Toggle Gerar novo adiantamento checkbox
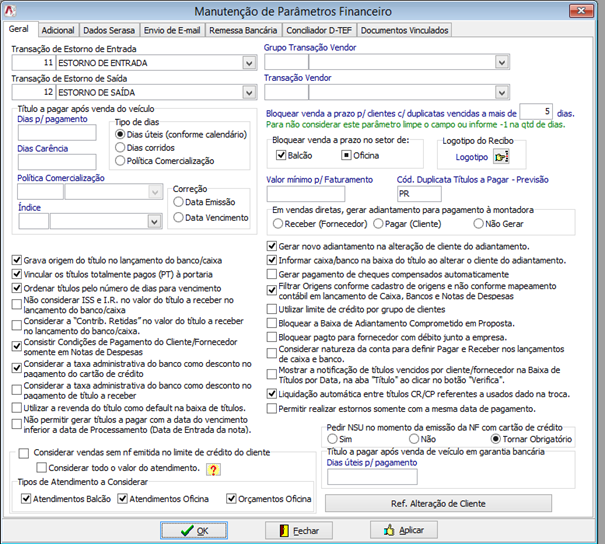 pyautogui.click(x=272, y=246)
